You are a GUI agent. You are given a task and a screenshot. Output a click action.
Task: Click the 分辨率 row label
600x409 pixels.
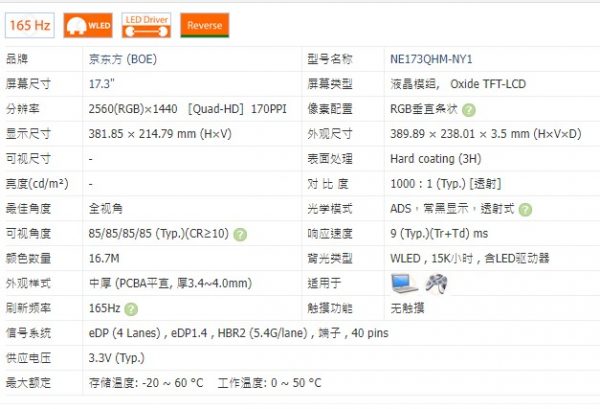point(22,109)
